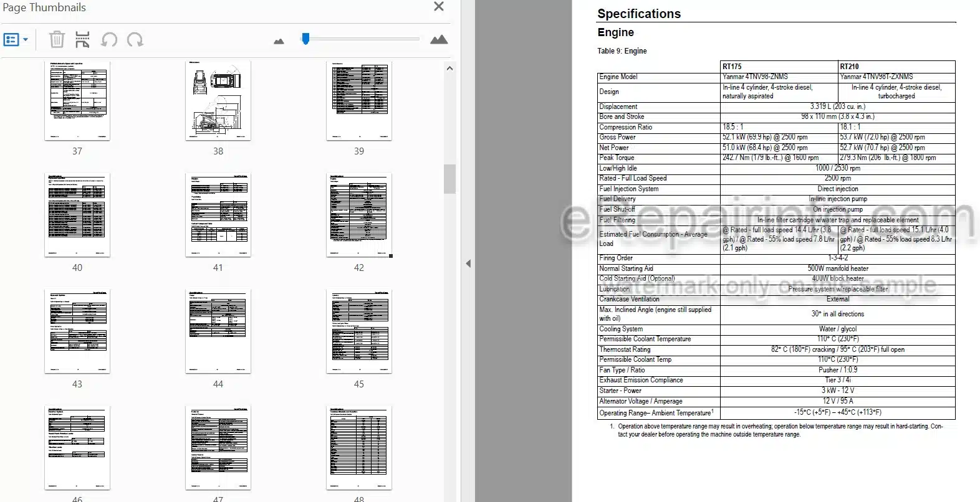Click the RT210 column header

pos(849,66)
